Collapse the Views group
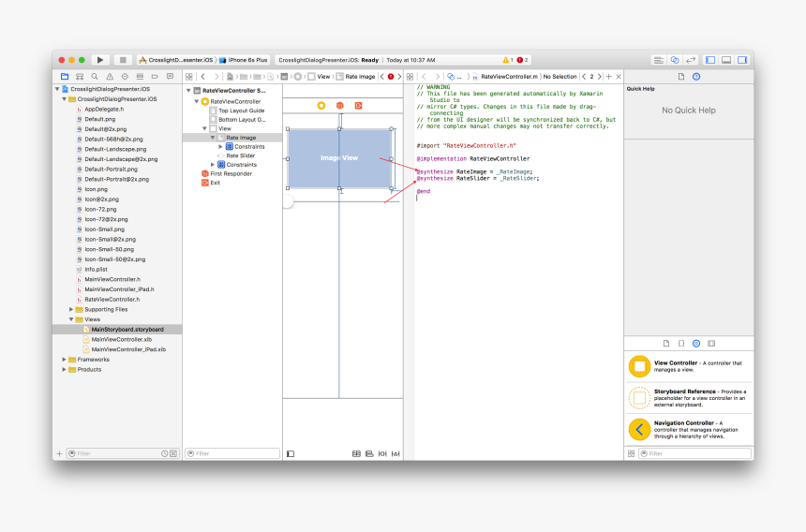806x532 pixels. 71,319
